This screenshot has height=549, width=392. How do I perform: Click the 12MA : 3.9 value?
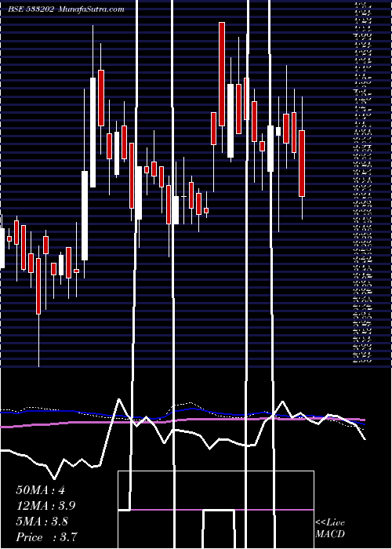pos(45,506)
